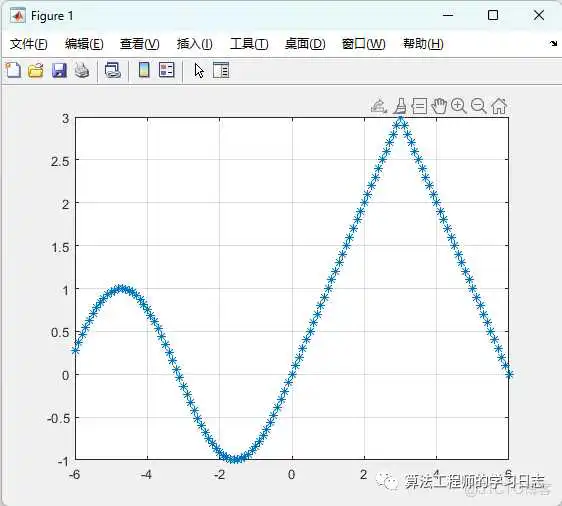Viewport: 562px width, 506px height.
Task: Click the plot peak marker at y=3
Action: click(401, 117)
